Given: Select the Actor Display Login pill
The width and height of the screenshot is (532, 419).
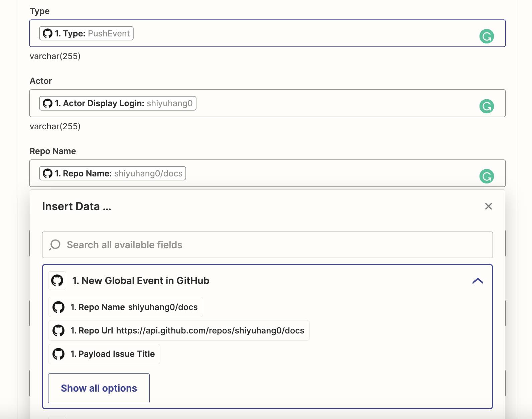Looking at the screenshot, I should coord(118,103).
